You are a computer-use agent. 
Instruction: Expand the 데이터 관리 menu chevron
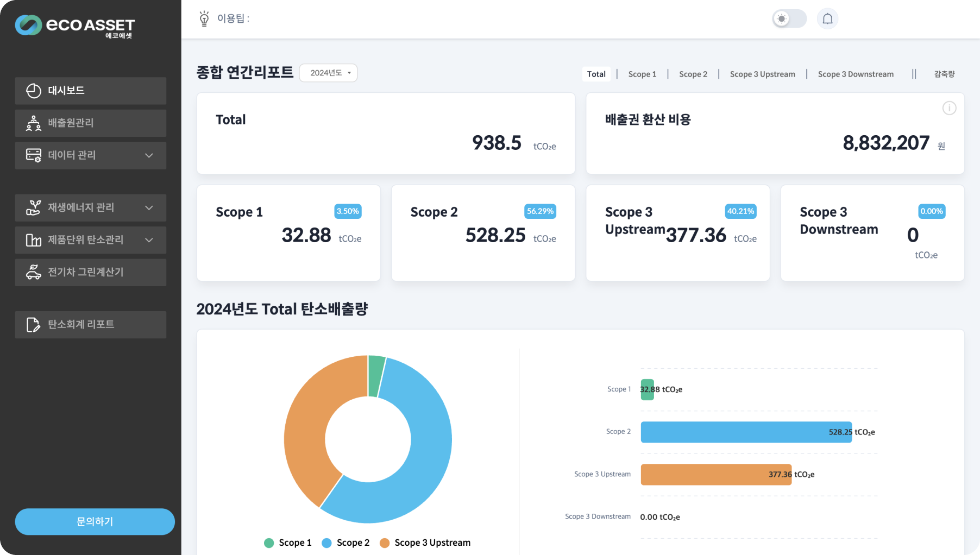149,155
